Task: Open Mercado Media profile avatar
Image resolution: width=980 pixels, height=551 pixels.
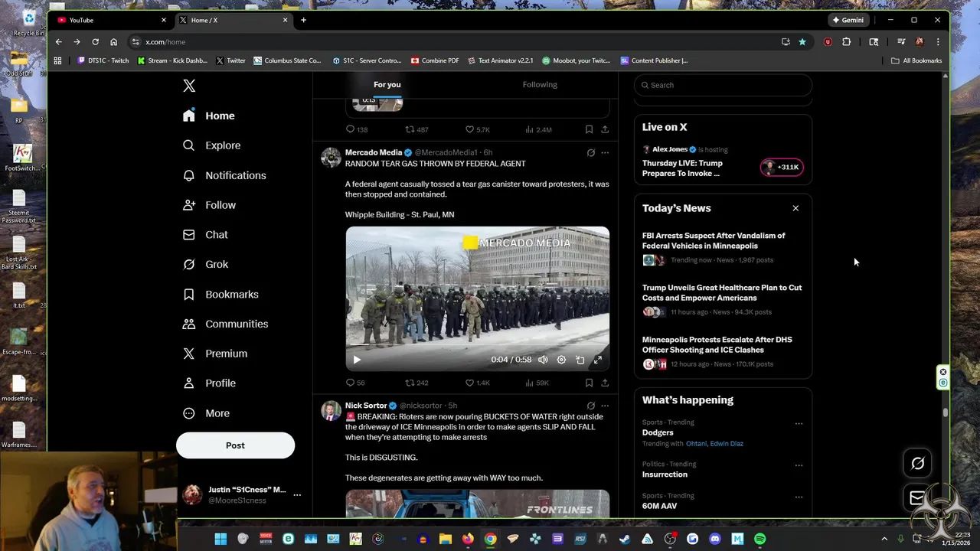Action: pos(331,158)
